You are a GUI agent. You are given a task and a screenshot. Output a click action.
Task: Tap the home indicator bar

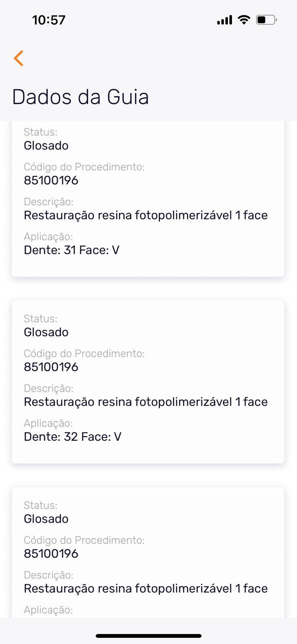[x=148, y=636]
